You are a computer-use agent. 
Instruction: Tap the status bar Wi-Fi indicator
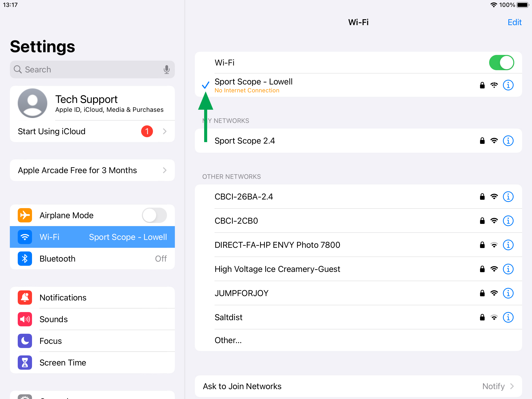point(494,5)
